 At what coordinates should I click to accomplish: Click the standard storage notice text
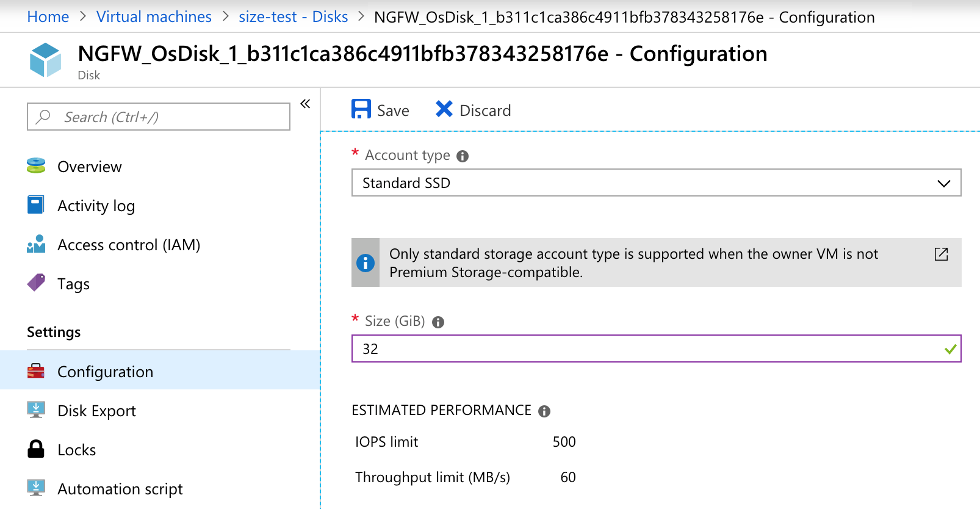[633, 263]
